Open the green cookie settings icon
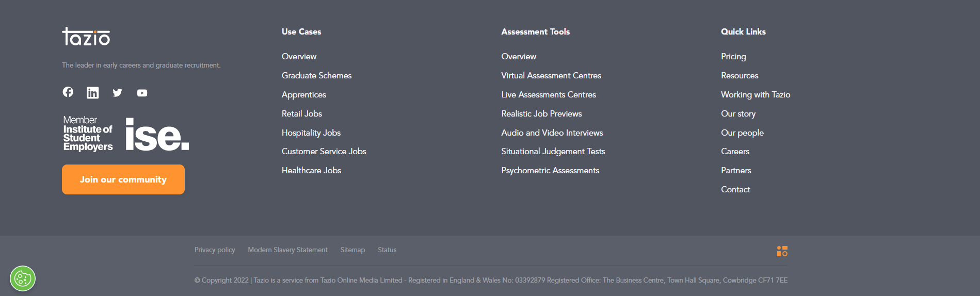The width and height of the screenshot is (980, 296). tap(23, 278)
